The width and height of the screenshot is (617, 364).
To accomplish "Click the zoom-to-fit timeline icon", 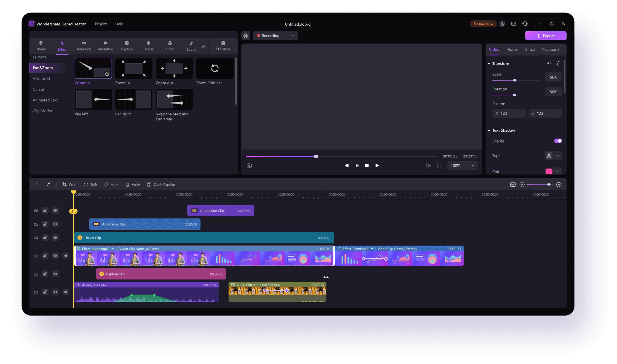I will pyautogui.click(x=513, y=184).
